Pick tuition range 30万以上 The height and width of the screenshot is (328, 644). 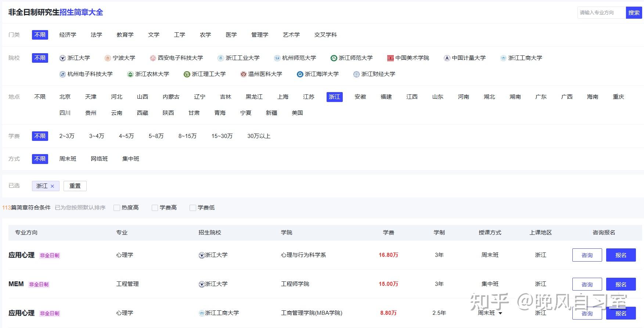(x=259, y=136)
